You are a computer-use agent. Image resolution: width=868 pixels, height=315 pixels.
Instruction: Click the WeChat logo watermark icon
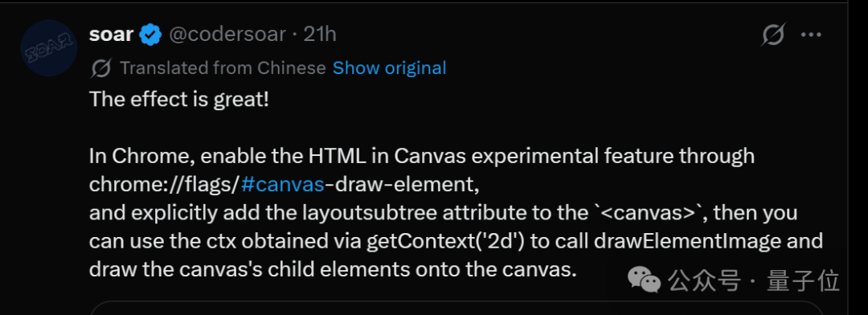(643, 280)
